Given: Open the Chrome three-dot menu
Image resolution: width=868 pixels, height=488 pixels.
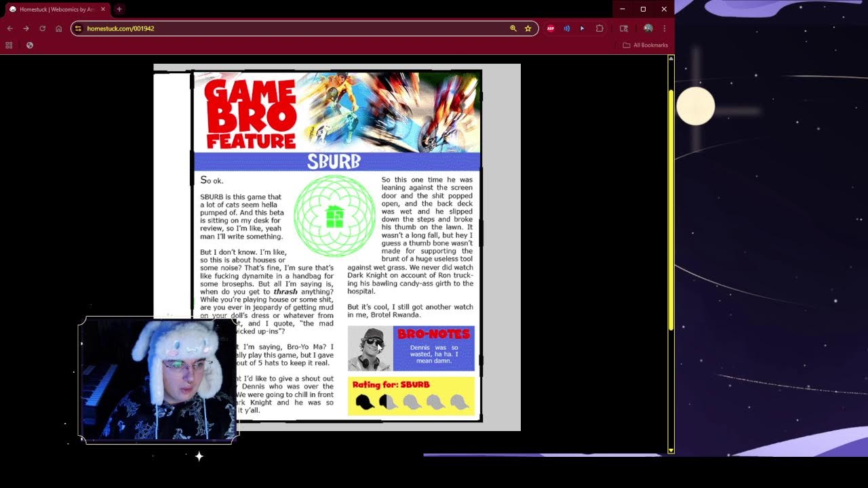Looking at the screenshot, I should [665, 28].
